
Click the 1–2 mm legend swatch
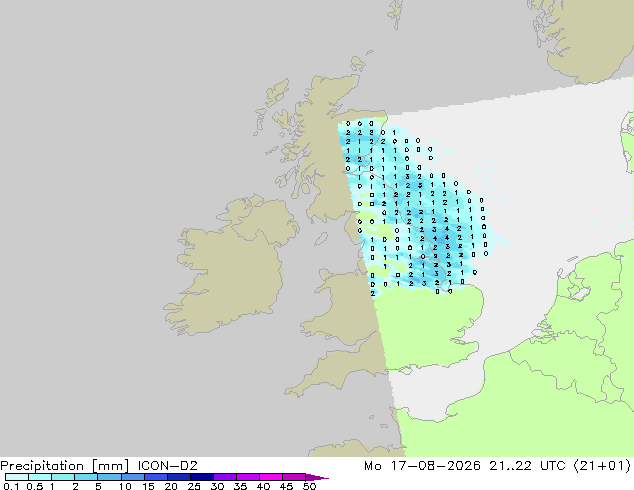[x=63, y=477]
